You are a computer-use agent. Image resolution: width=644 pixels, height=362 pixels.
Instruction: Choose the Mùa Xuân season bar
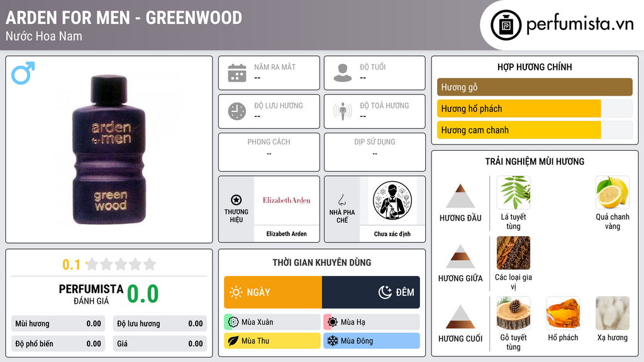272,322
